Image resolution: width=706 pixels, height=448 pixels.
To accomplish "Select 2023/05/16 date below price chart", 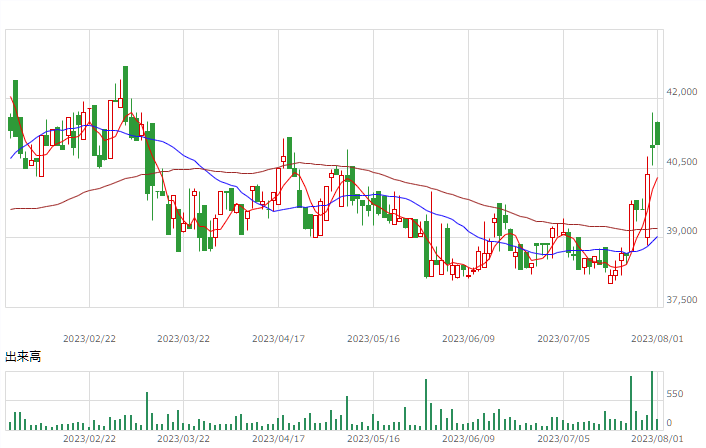I will pyautogui.click(x=373, y=339).
